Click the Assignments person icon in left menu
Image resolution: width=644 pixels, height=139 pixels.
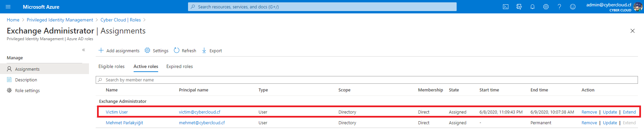coord(9,69)
